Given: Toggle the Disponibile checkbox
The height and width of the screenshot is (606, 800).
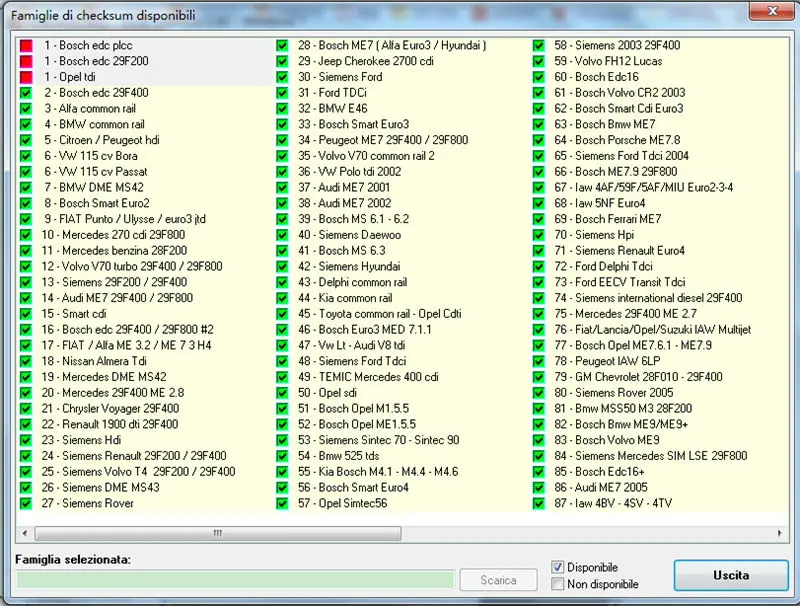Looking at the screenshot, I should (x=558, y=567).
